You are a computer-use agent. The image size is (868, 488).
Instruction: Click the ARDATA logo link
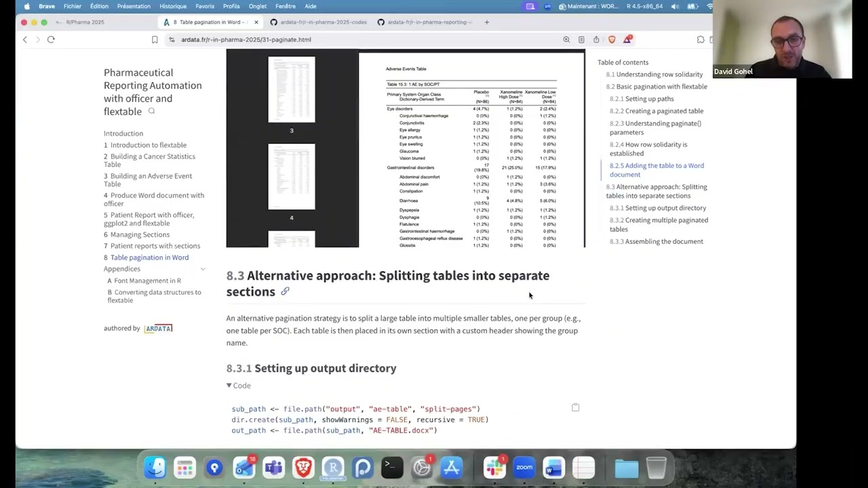tap(158, 328)
